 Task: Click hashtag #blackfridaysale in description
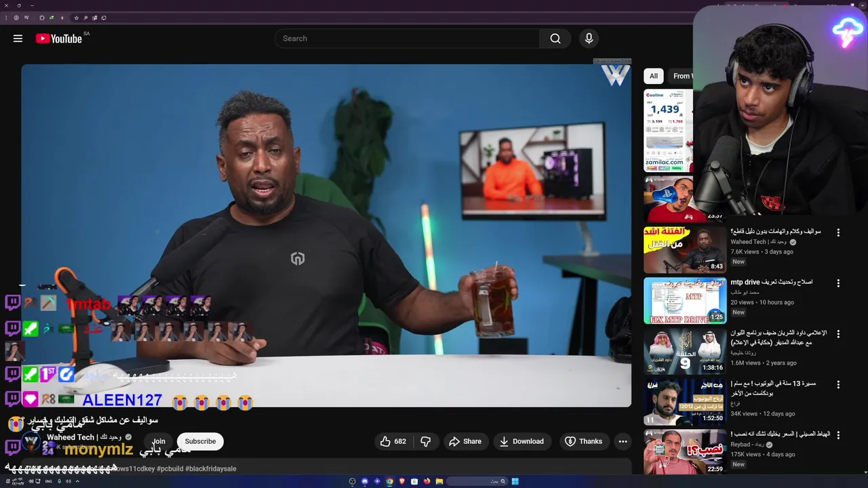(211, 468)
